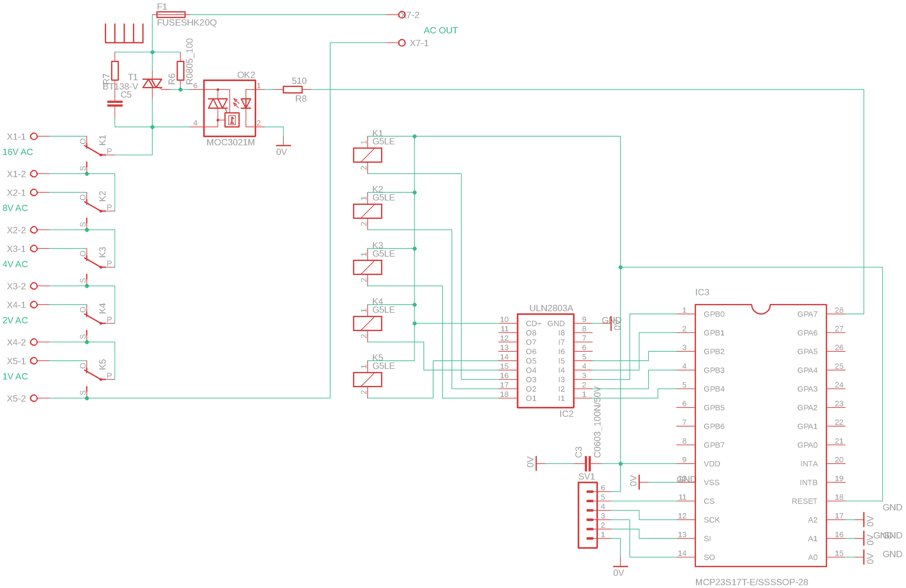Click the X1-1 terminal pad
Viewport: 906px width, 588px height.
(34, 136)
